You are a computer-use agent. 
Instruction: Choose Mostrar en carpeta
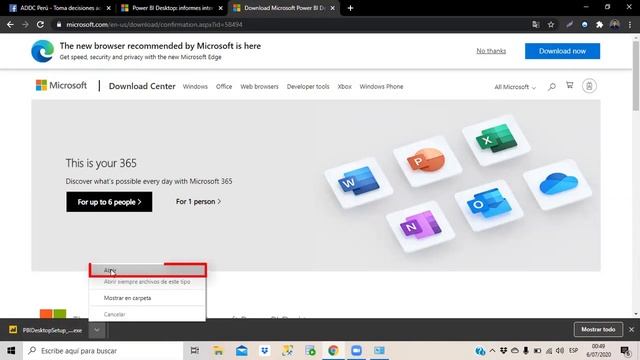(x=147, y=298)
